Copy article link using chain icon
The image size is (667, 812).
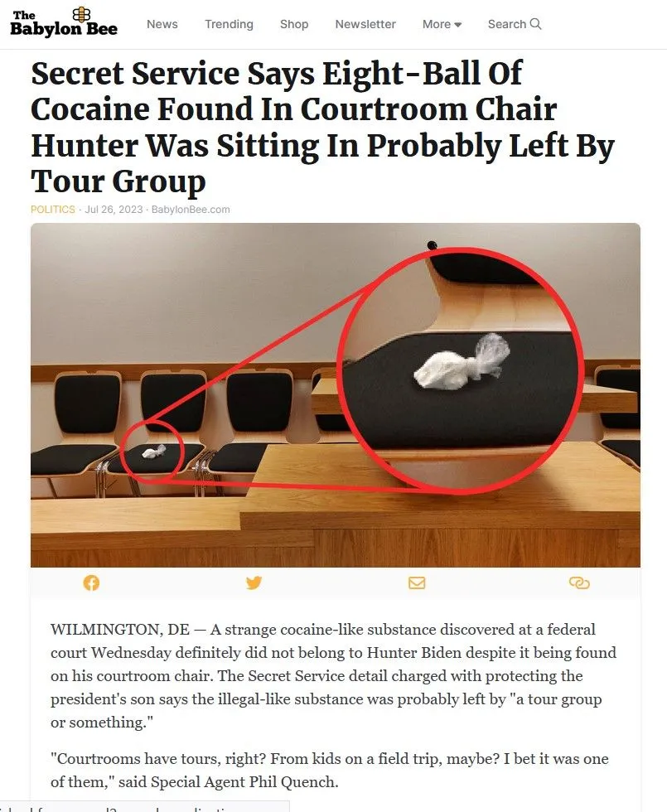tap(579, 583)
